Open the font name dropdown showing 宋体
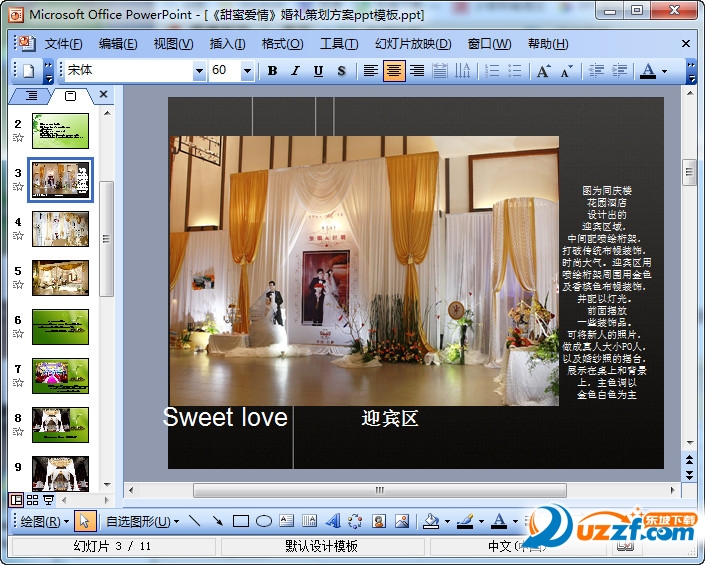705x565 pixels. tap(199, 71)
